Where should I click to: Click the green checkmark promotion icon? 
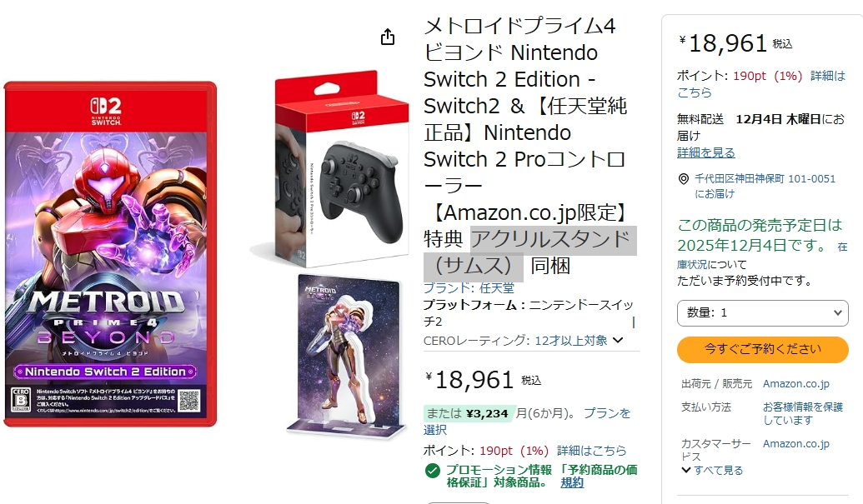click(432, 471)
